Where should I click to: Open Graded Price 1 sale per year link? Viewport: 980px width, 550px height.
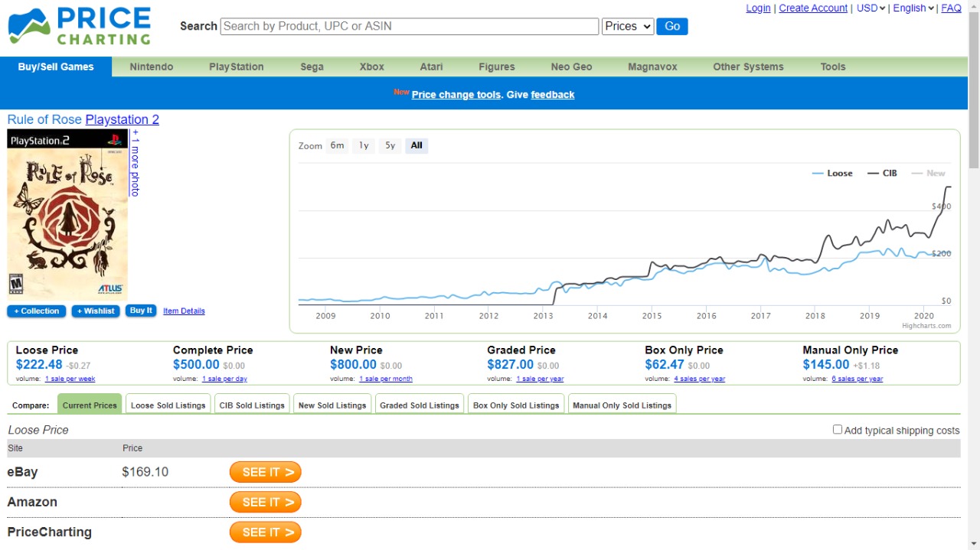coord(540,379)
